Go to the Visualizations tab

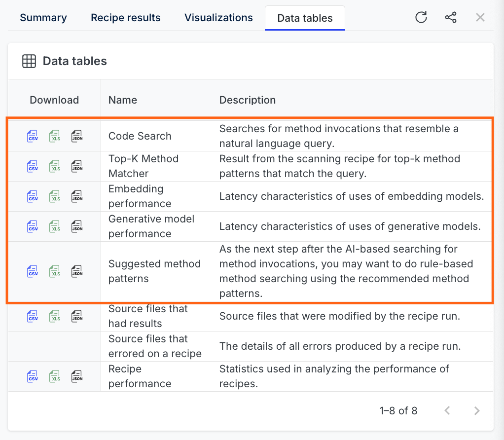coord(218,18)
